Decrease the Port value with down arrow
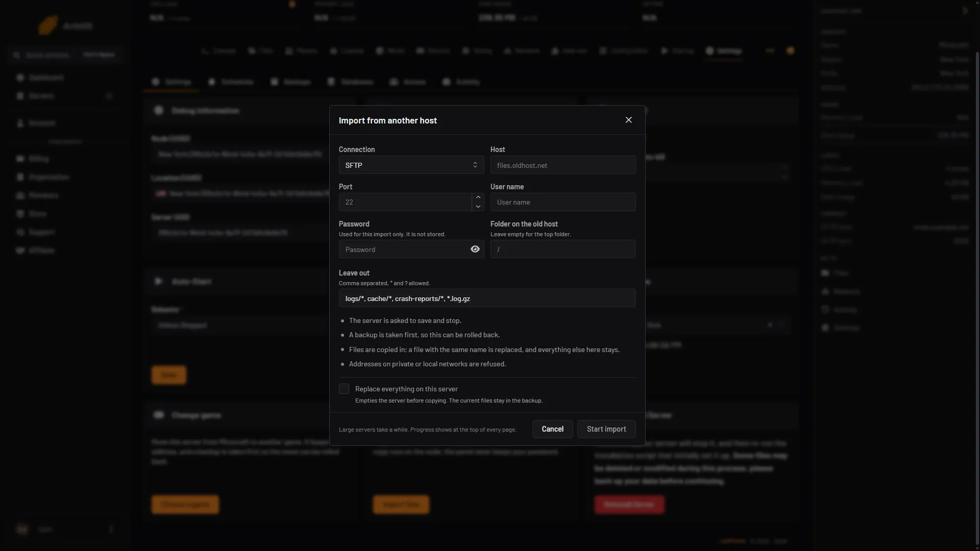 (x=478, y=207)
